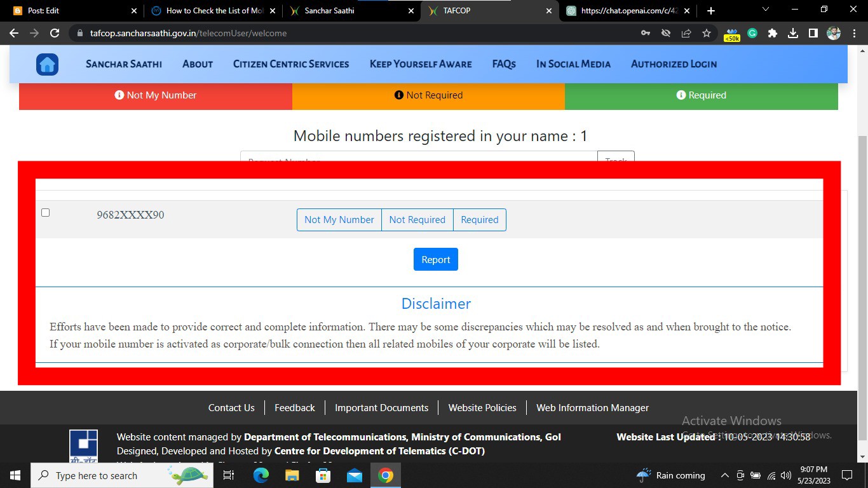Image resolution: width=868 pixels, height=488 pixels.
Task: Click the battery icon in system tray
Action: tap(756, 475)
